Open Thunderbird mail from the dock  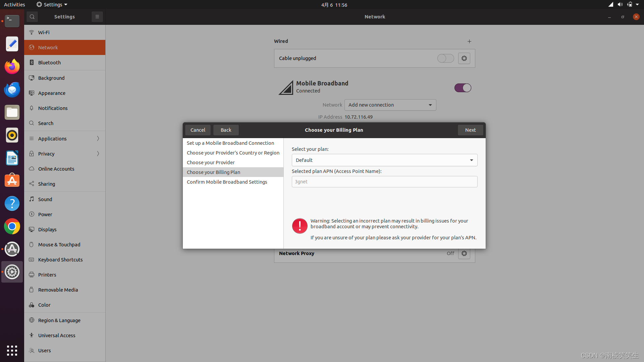click(12, 89)
